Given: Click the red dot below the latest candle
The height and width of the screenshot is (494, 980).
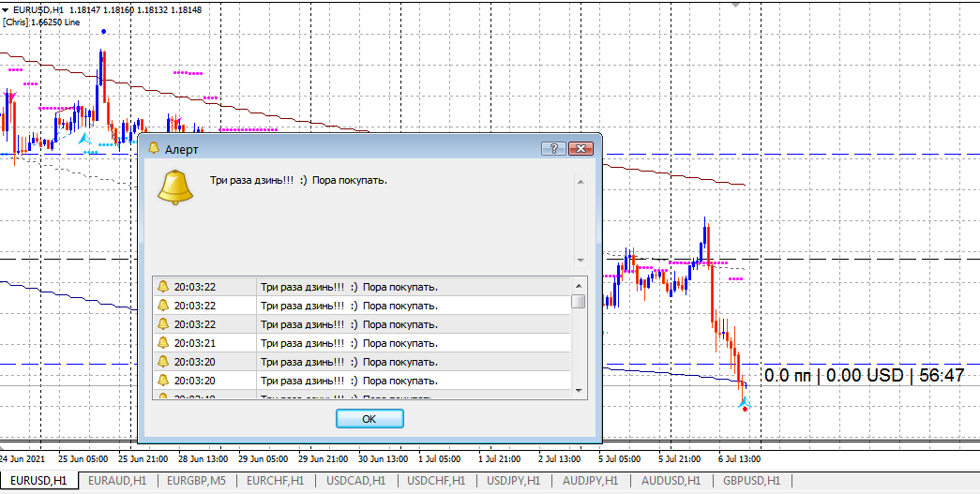Looking at the screenshot, I should [x=745, y=410].
